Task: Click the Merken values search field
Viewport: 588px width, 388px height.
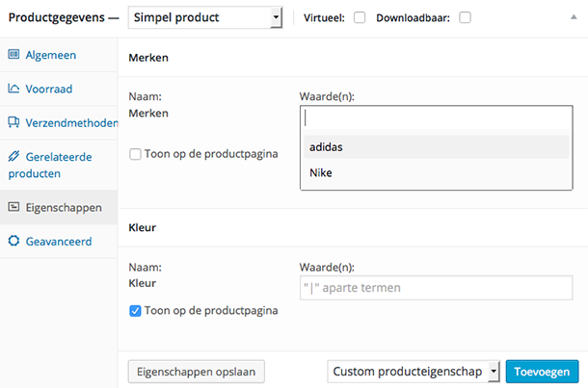Action: click(x=436, y=118)
